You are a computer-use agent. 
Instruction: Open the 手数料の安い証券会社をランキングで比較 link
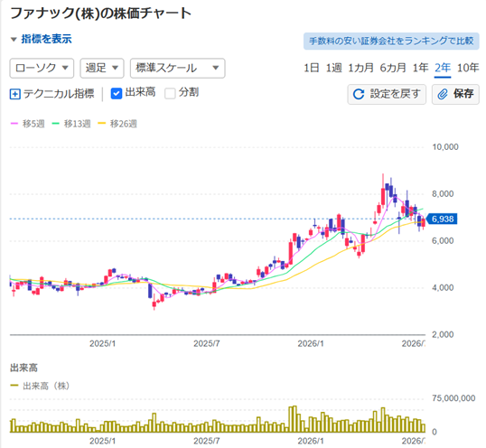click(391, 41)
